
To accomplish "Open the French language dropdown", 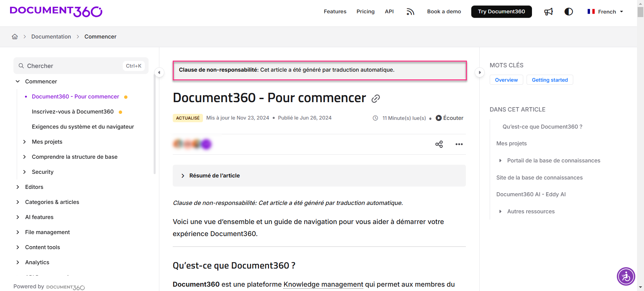I will coord(605,12).
